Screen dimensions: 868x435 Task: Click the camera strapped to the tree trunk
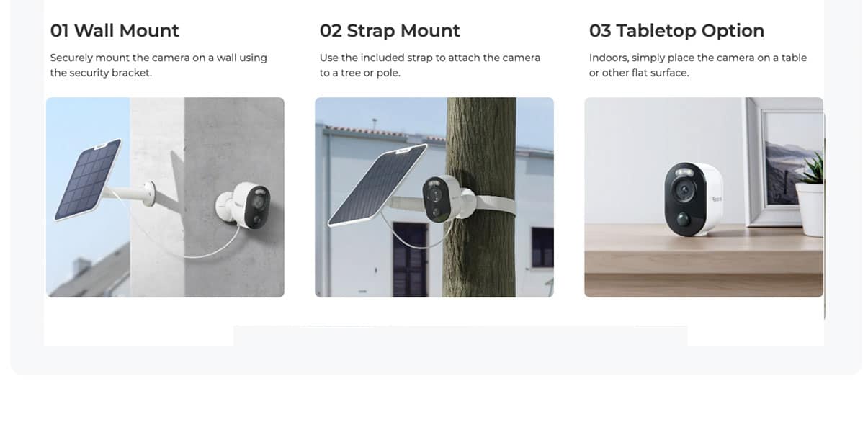coord(442,198)
